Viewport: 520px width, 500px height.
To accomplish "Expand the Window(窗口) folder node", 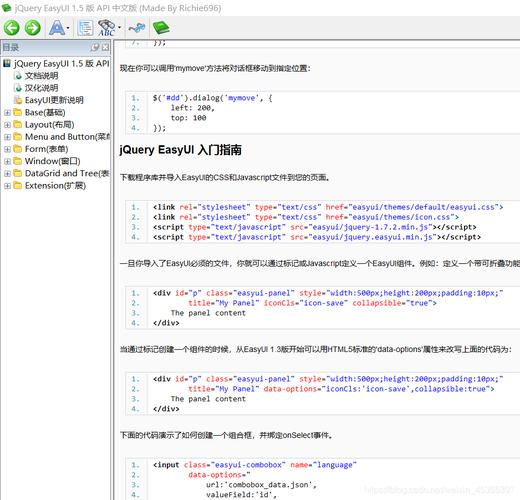I will [x=7, y=162].
